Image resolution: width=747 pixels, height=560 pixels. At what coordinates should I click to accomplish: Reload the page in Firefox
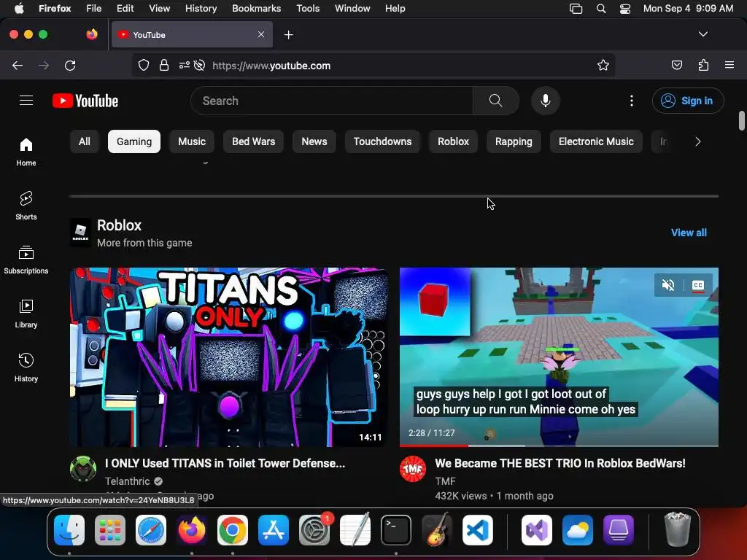[x=70, y=65]
